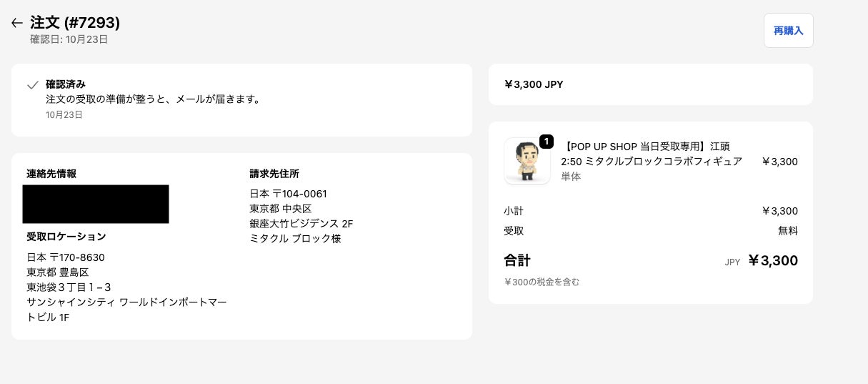Image resolution: width=868 pixels, height=384 pixels.
Task: Click the 合計 total label
Action: coord(517,260)
